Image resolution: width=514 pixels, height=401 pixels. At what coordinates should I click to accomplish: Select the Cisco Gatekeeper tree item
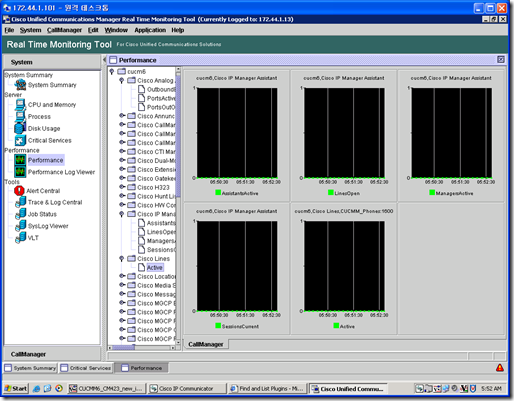[x=156, y=178]
